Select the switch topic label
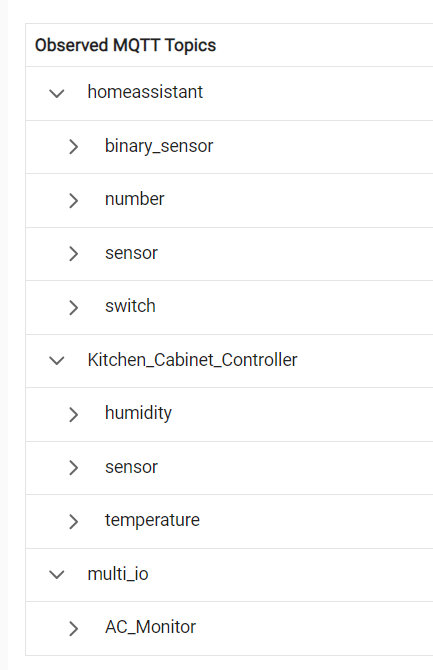The width and height of the screenshot is (433, 670). tap(130, 306)
